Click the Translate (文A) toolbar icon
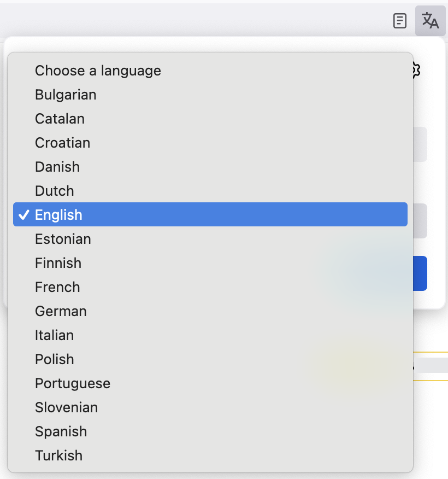Viewport: 448px width, 479px height. [430, 21]
